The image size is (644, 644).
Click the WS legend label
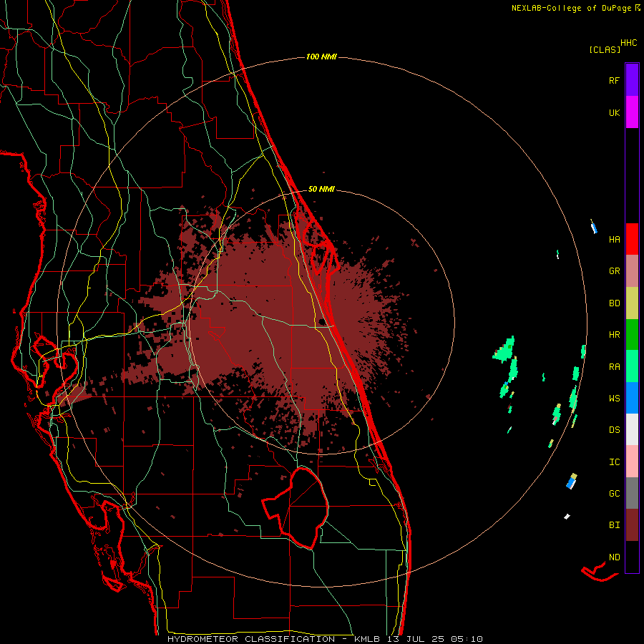point(614,399)
